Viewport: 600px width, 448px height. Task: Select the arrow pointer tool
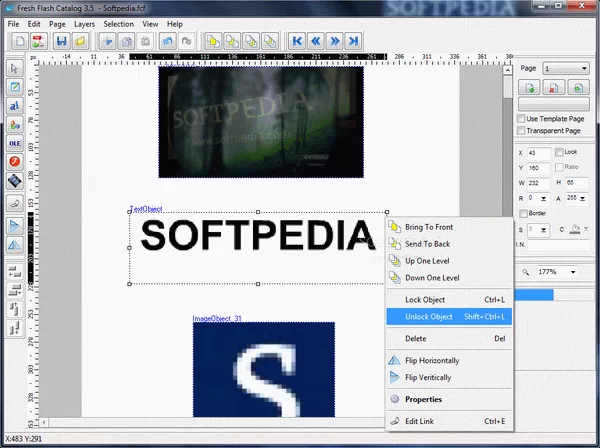15,68
